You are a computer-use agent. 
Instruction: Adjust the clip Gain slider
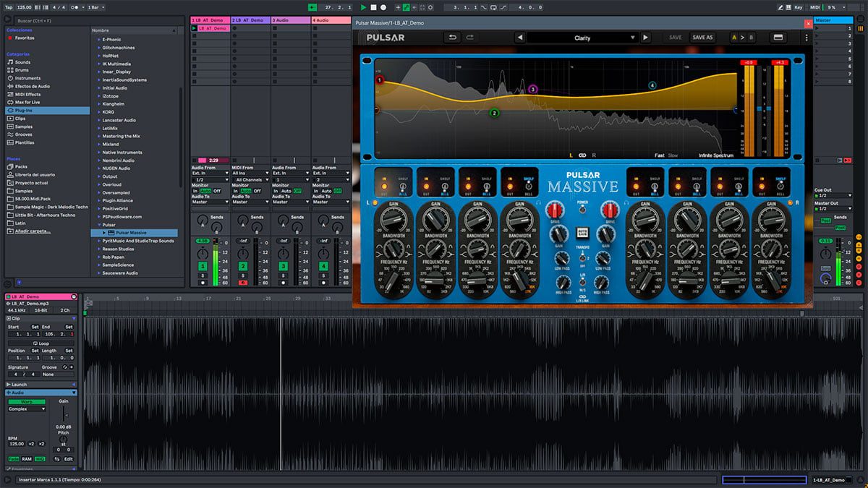click(x=64, y=414)
